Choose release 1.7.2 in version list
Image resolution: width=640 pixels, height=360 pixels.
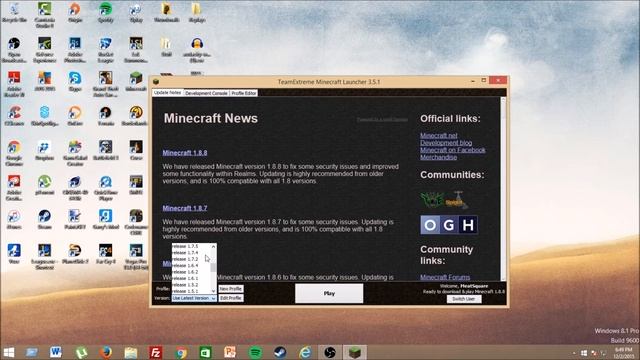191,259
